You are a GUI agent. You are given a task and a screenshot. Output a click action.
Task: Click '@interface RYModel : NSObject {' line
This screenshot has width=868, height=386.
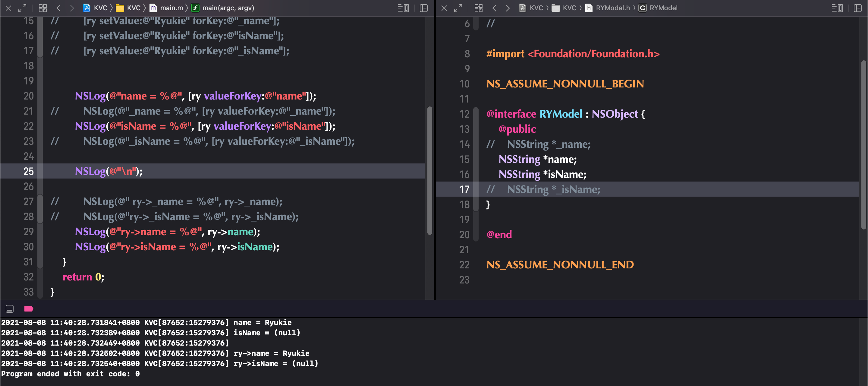tap(566, 114)
